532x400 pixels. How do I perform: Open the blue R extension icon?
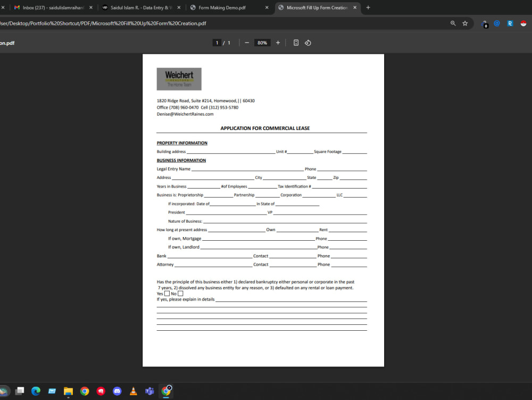click(510, 23)
